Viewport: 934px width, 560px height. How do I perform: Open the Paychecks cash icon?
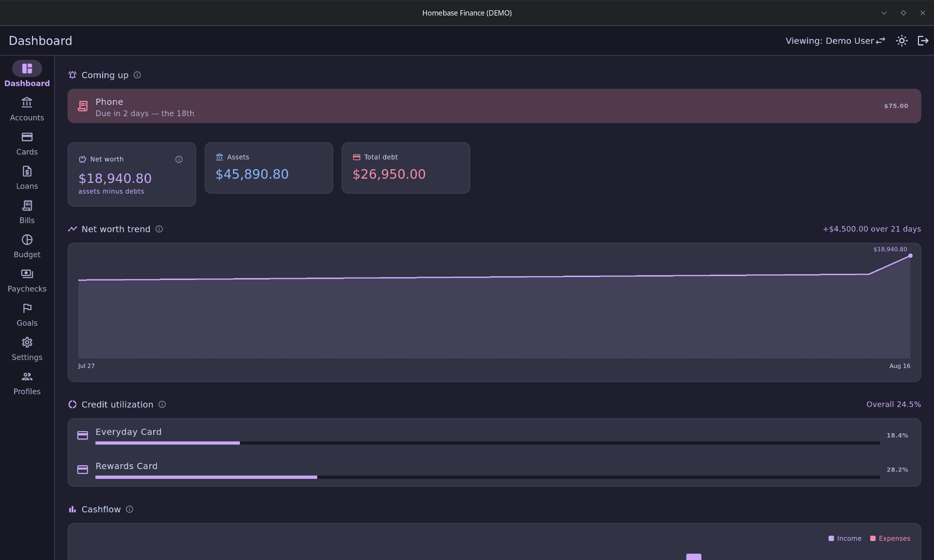click(27, 274)
